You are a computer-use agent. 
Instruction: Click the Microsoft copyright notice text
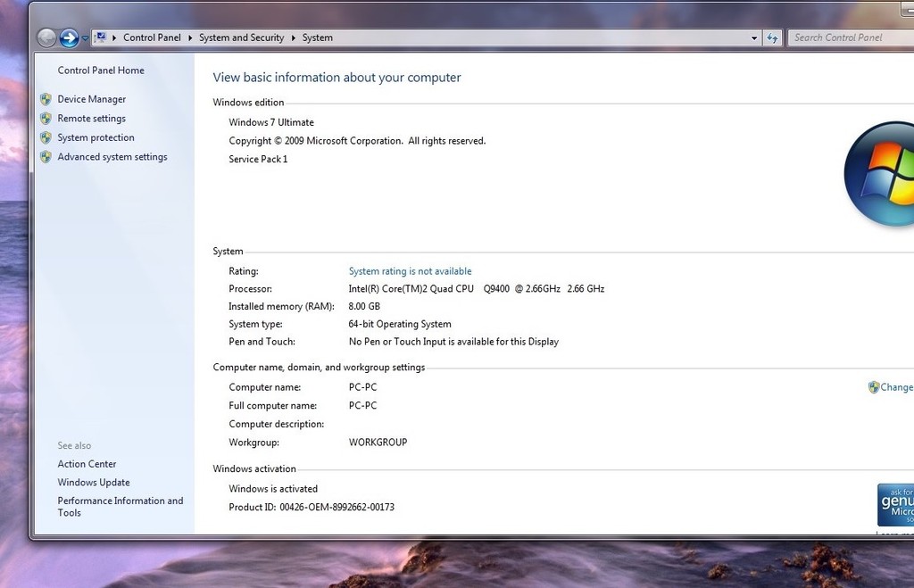[x=357, y=141]
